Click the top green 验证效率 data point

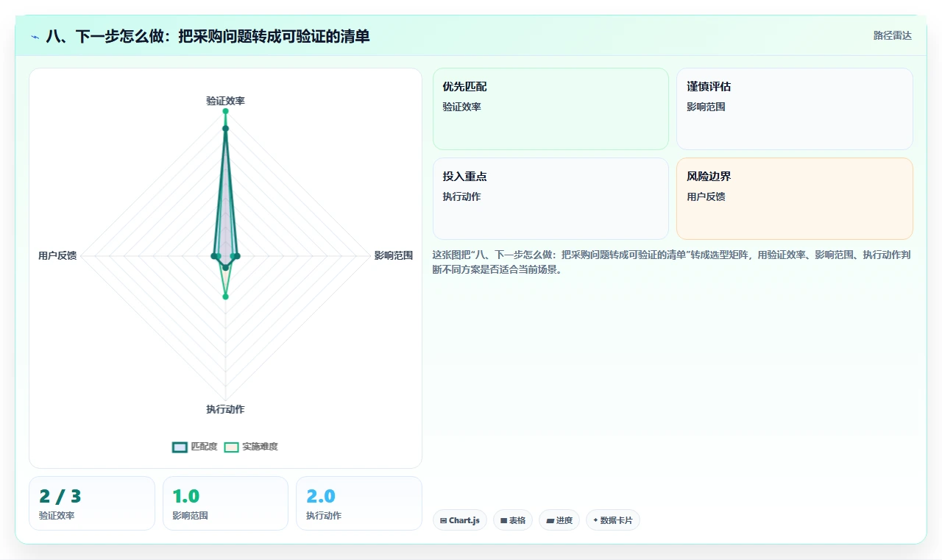[x=225, y=112]
